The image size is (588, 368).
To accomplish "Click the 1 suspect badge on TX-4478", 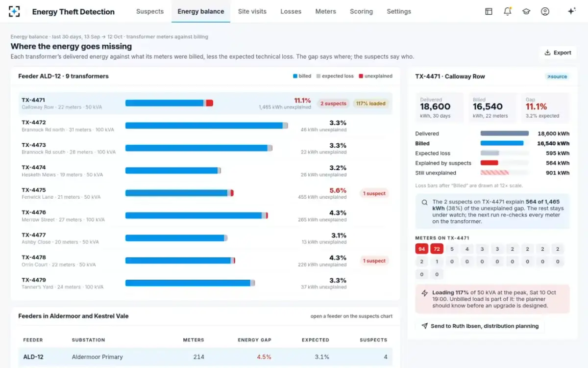I will pos(374,261).
